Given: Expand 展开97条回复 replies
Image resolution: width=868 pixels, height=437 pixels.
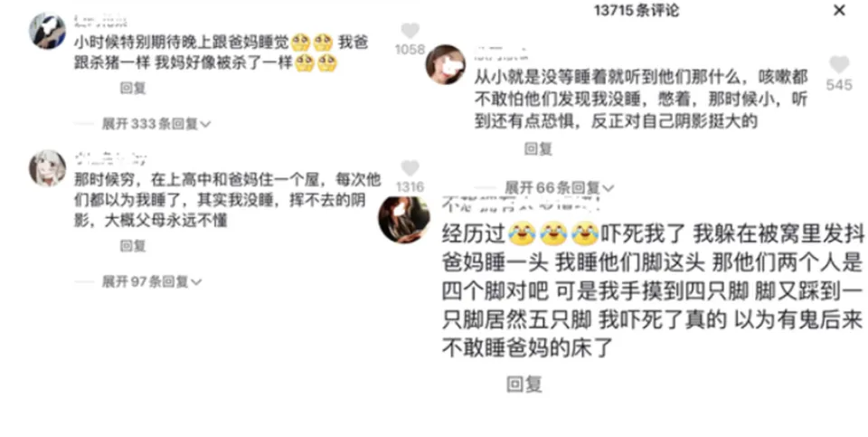Looking at the screenshot, I should click(151, 282).
